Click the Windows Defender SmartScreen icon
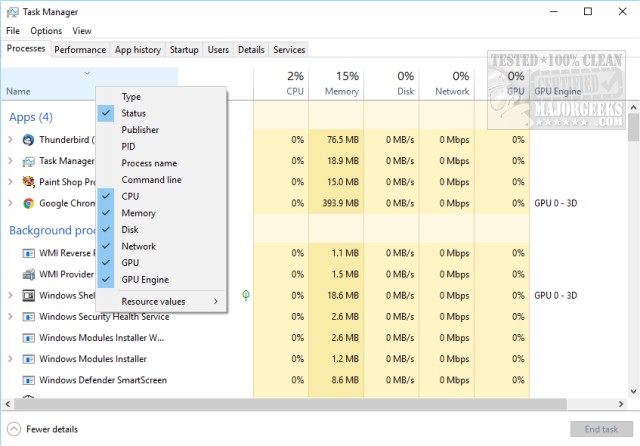Screen dimensions: 640x446 click(27, 380)
